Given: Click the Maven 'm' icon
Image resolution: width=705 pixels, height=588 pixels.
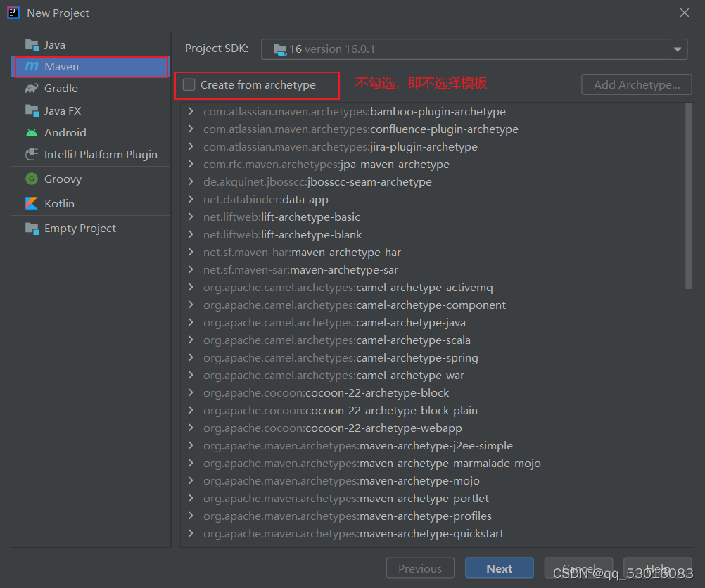Looking at the screenshot, I should pyautogui.click(x=32, y=67).
